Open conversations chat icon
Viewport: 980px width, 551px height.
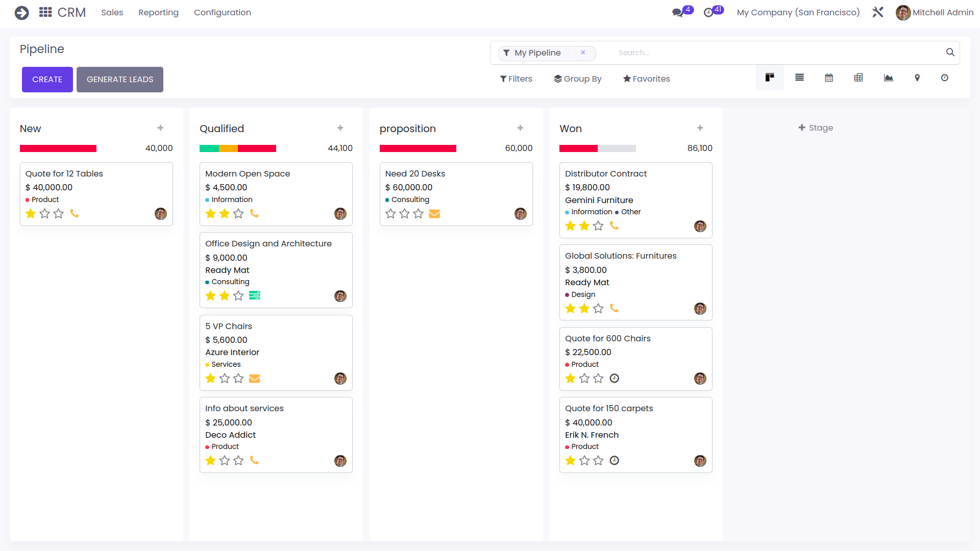[x=678, y=13]
